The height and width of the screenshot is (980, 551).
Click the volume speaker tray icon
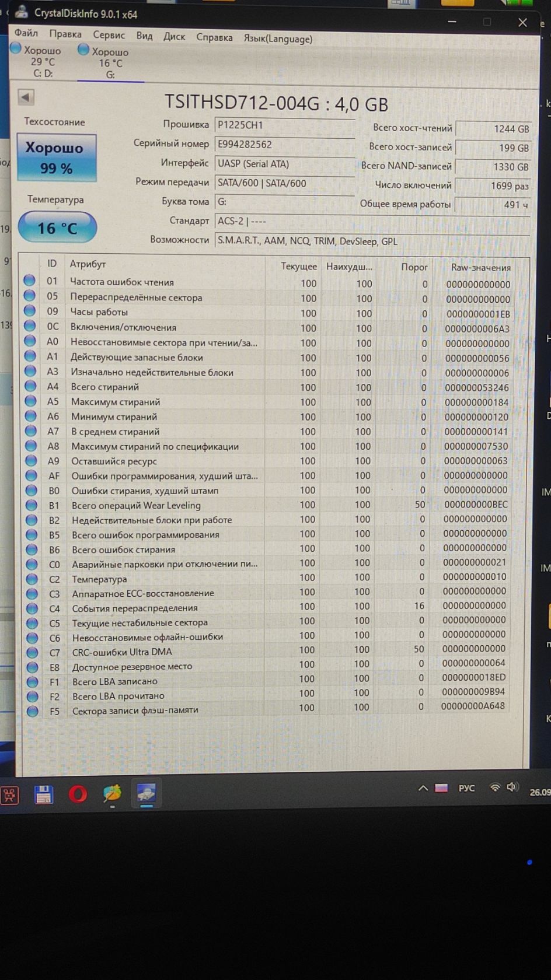512,787
